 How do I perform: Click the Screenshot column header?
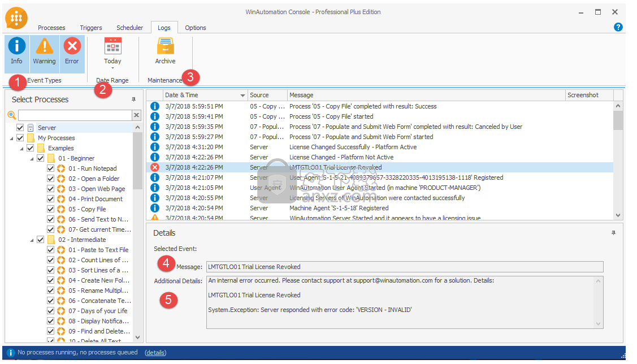(589, 95)
